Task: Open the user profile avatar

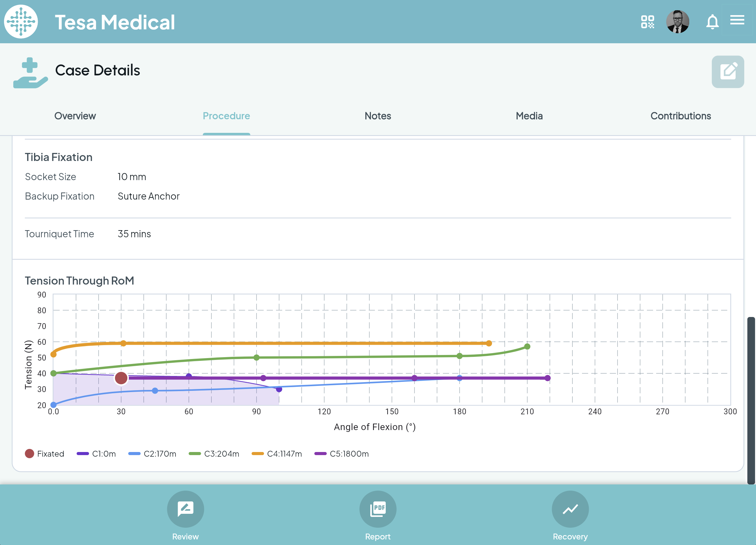Action: tap(677, 22)
